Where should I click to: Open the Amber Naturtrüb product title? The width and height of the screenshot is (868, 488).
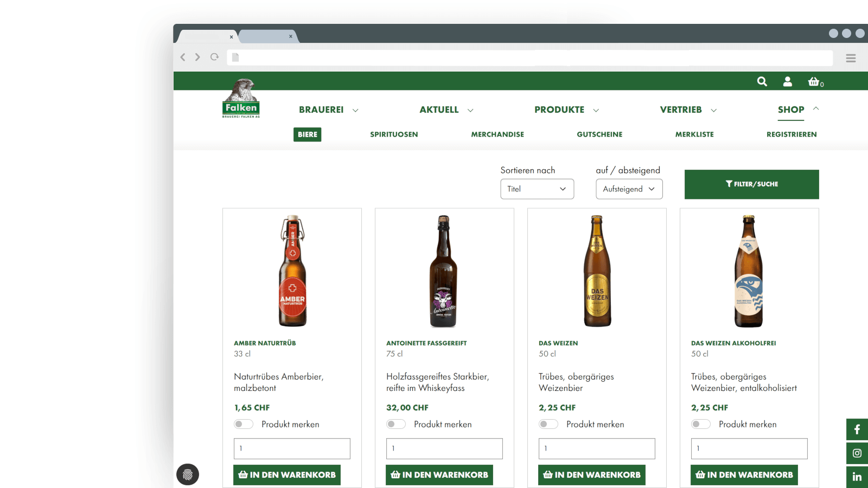[x=265, y=343]
